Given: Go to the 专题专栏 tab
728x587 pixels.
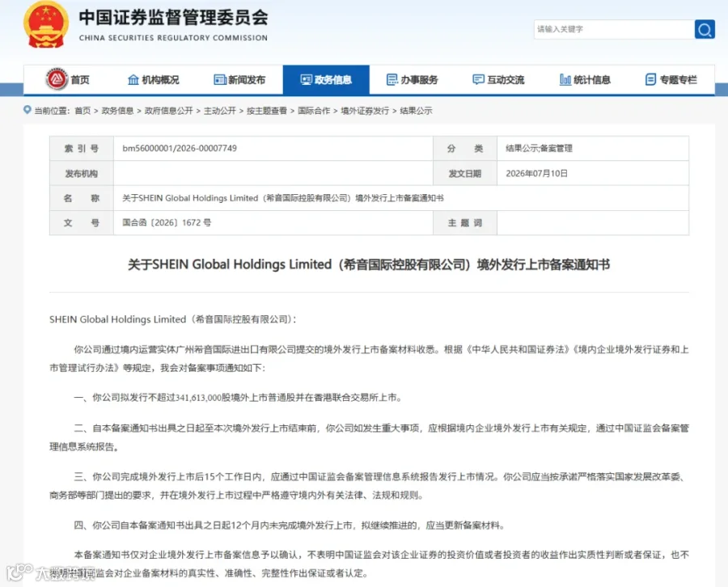Looking at the screenshot, I should tap(671, 80).
